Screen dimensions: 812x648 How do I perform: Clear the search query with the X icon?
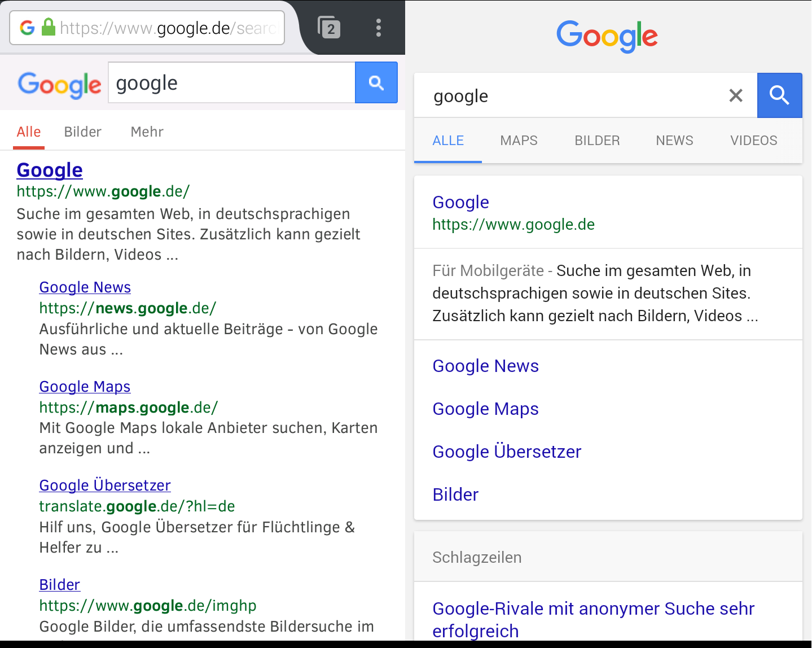click(x=735, y=95)
